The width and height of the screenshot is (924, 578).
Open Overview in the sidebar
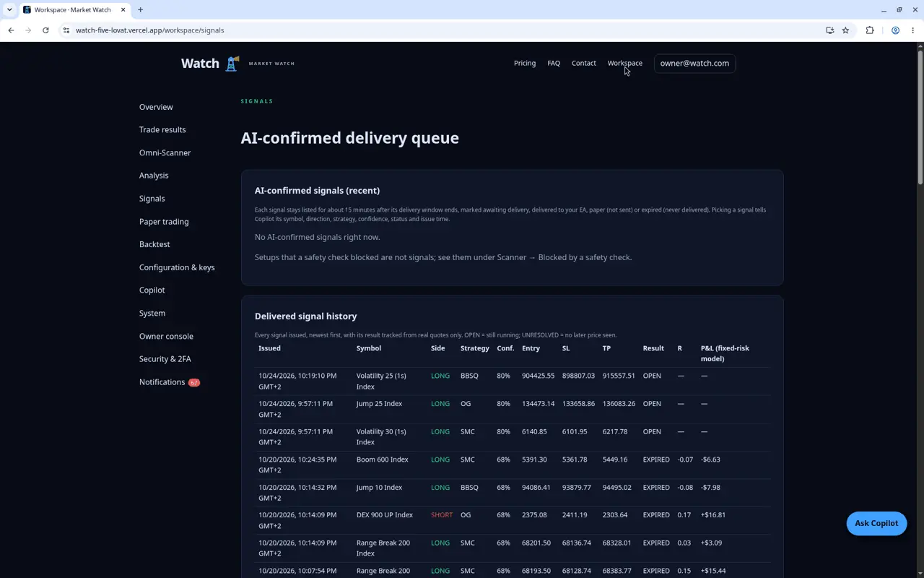[156, 107]
